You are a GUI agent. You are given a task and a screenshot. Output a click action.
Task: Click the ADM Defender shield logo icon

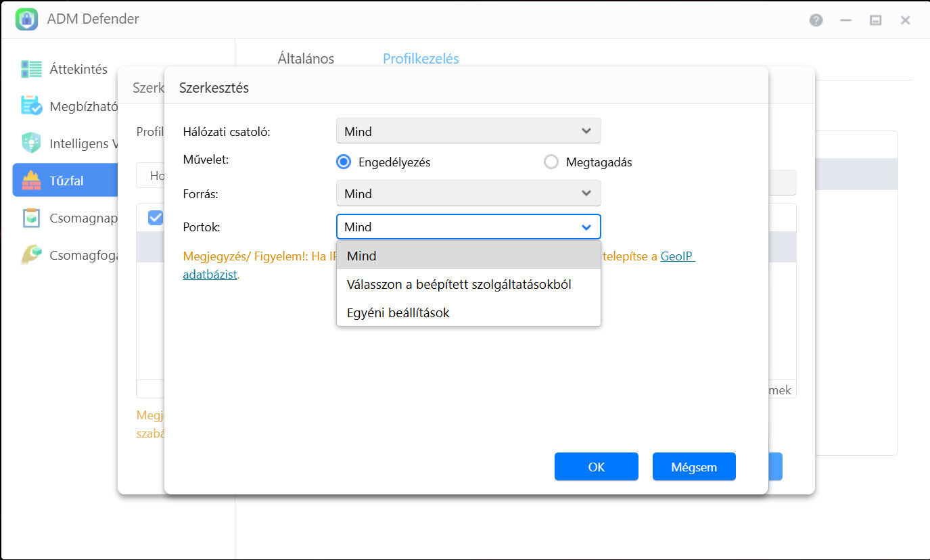click(26, 19)
